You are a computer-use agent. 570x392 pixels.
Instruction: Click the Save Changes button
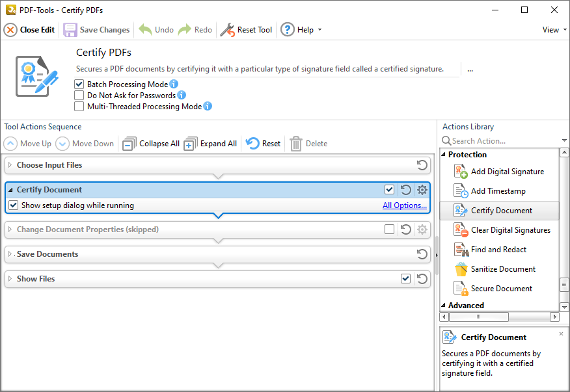click(x=96, y=29)
